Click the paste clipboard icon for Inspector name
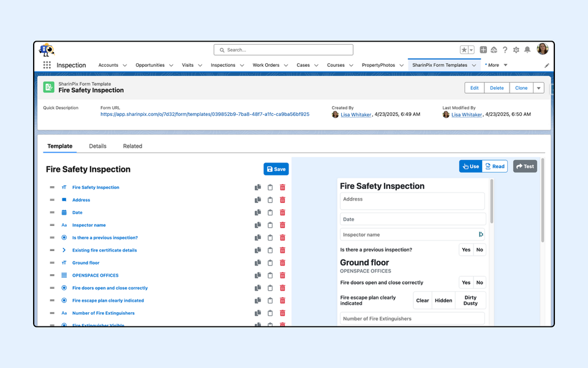The height and width of the screenshot is (368, 588). point(270,225)
